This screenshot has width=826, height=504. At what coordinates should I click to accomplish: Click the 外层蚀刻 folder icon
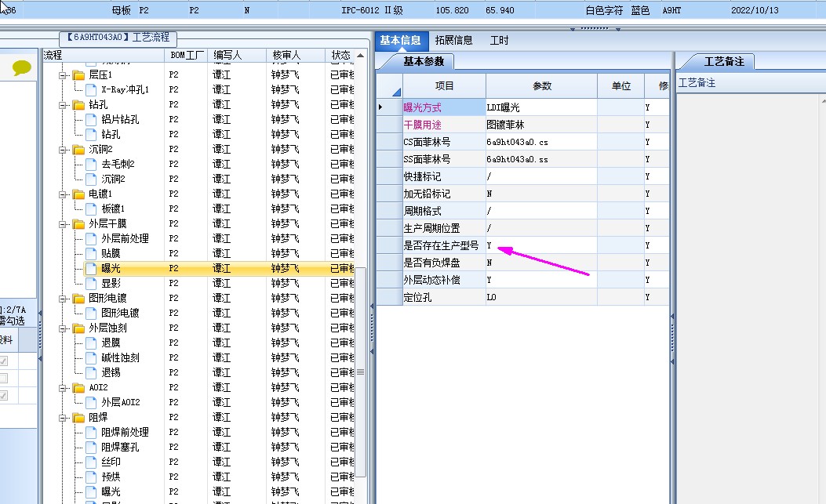(x=78, y=328)
